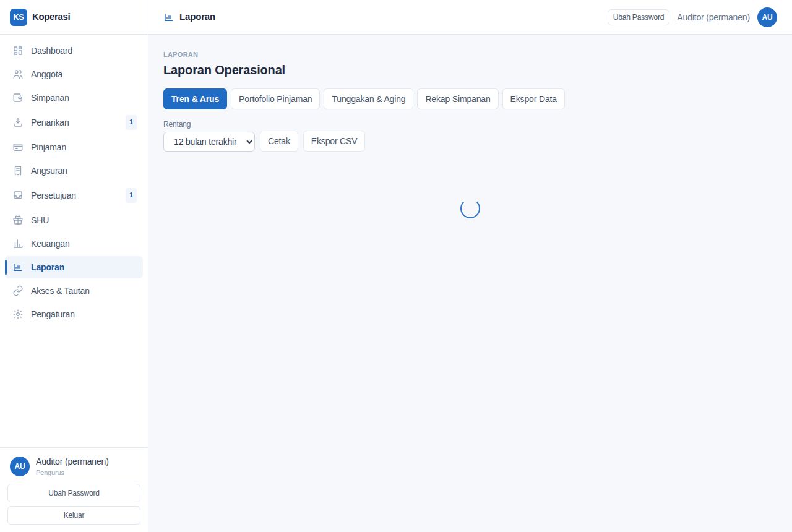Image resolution: width=792 pixels, height=532 pixels.
Task: Switch to Rekap Simpanan tab
Action: (x=458, y=99)
